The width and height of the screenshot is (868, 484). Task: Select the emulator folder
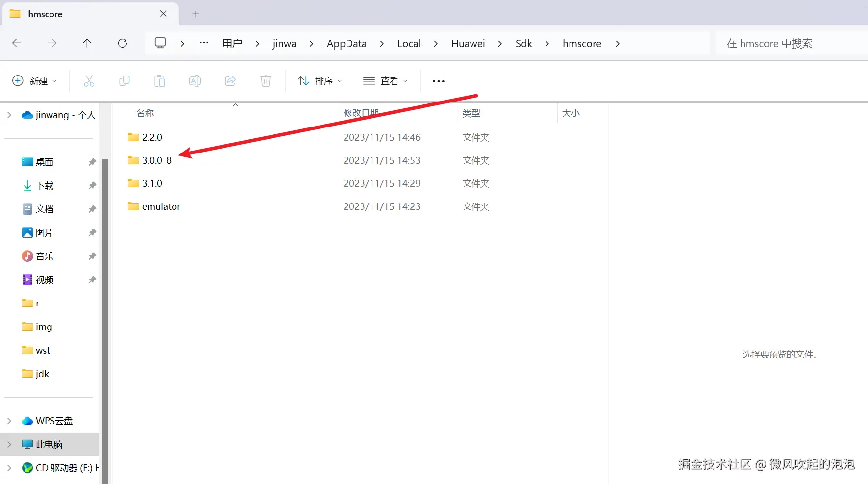pyautogui.click(x=154, y=206)
